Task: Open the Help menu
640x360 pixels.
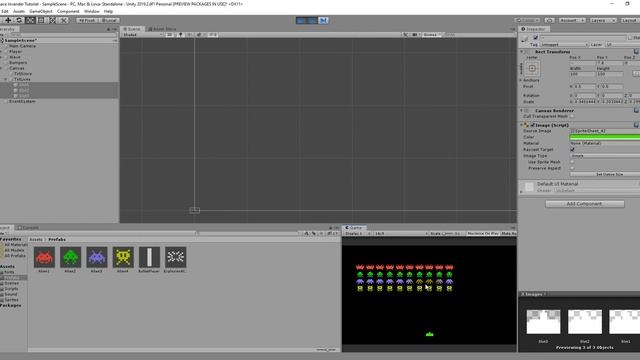Action: coord(108,11)
